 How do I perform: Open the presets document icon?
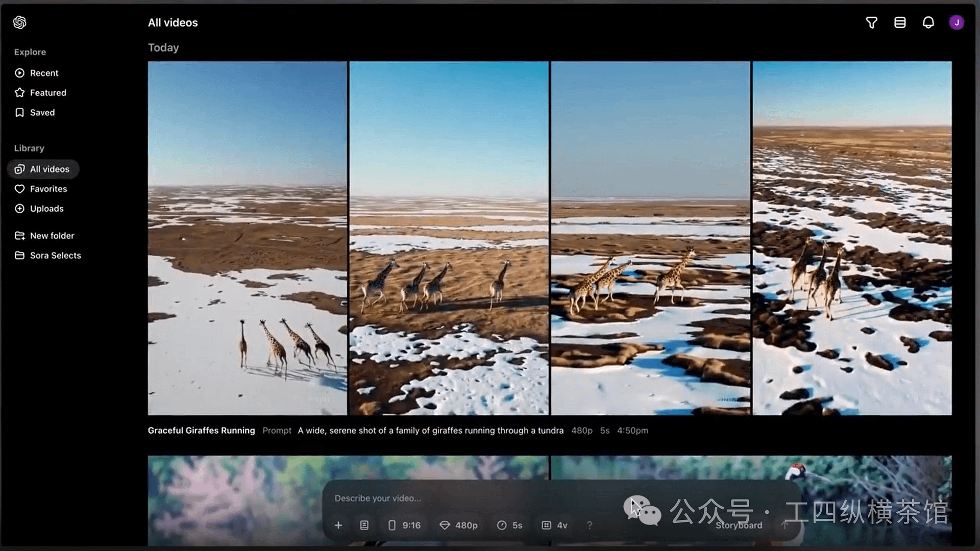point(364,525)
